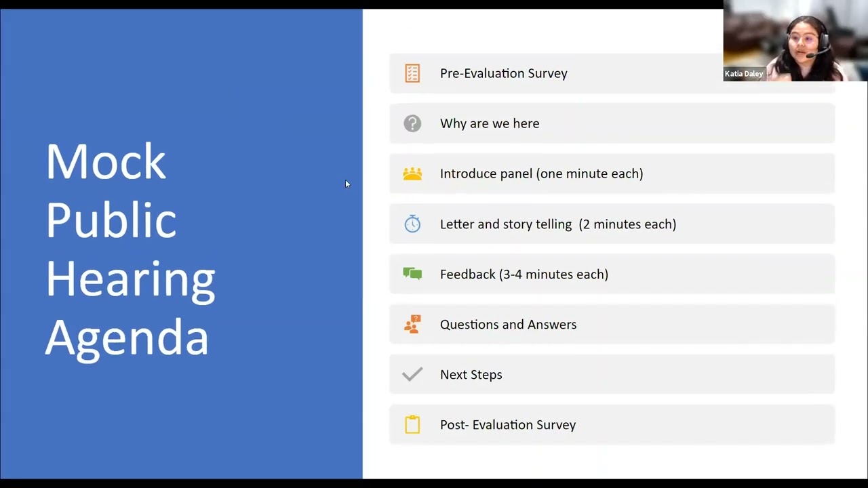Click the gray checkmark icon for Next Steps

coord(412,374)
